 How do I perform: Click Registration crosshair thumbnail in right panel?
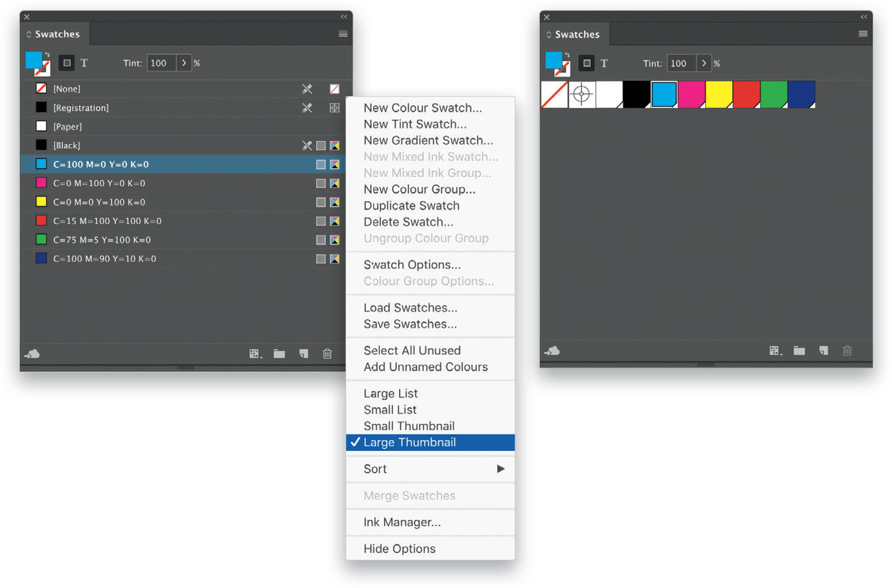coord(582,94)
